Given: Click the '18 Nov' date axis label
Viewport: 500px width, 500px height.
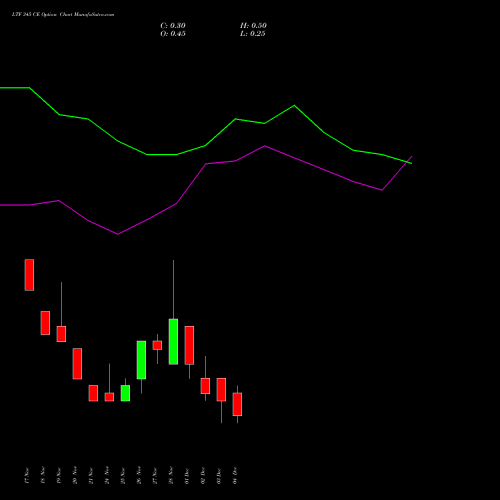Looking at the screenshot, I should click(x=43, y=475).
